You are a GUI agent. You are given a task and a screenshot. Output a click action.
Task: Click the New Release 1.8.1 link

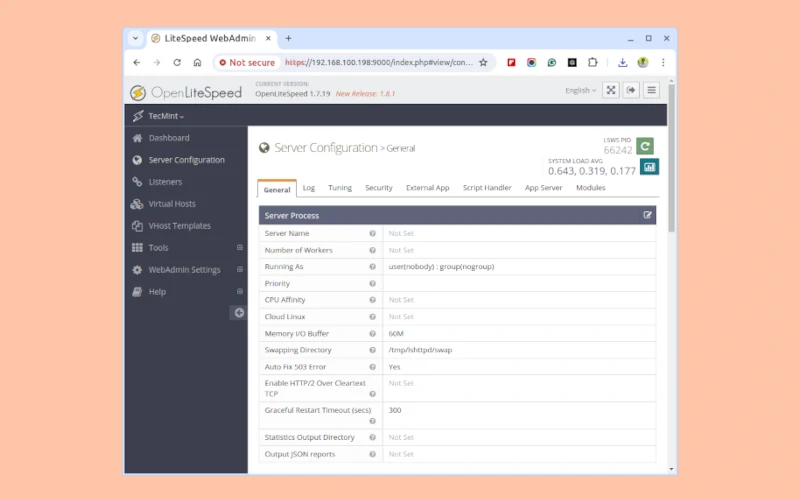point(365,94)
